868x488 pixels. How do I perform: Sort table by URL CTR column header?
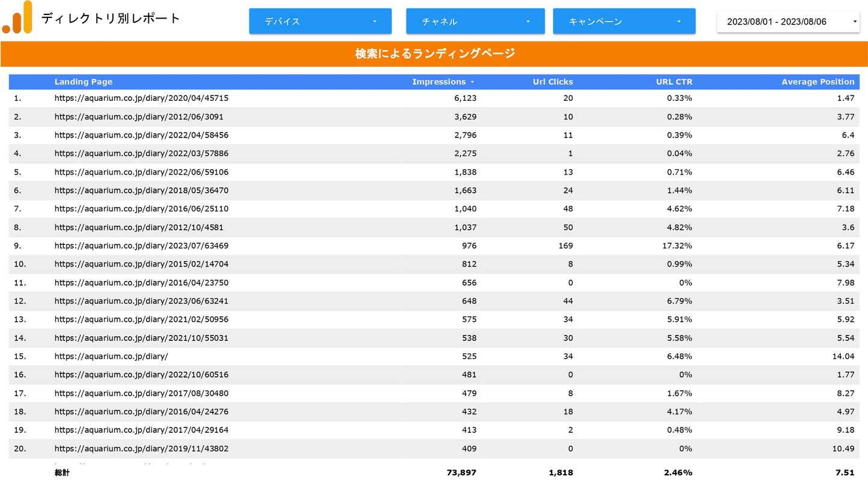click(674, 82)
